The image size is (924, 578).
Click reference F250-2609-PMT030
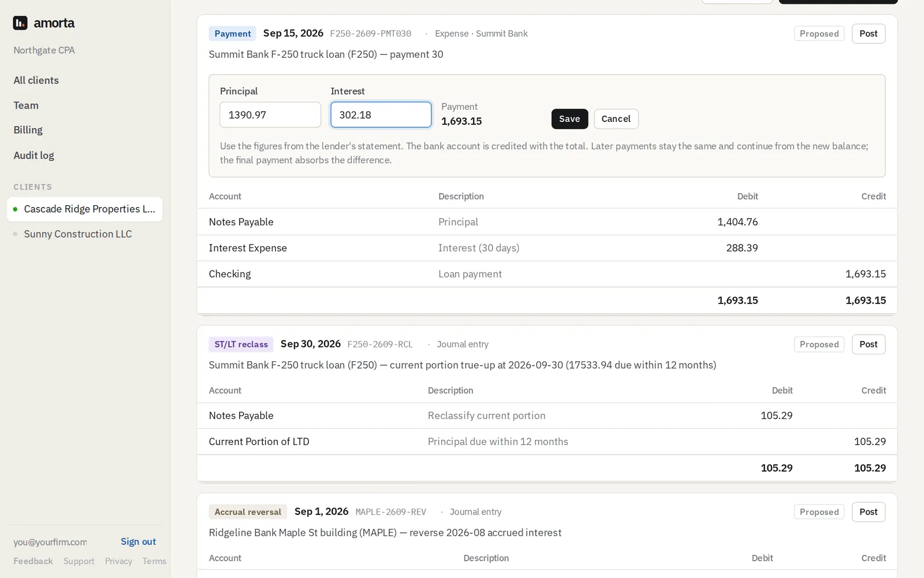point(371,34)
